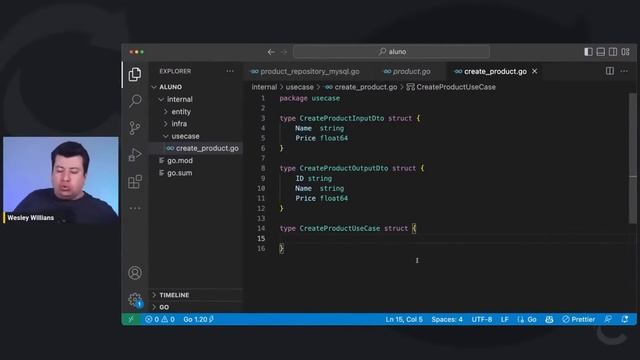640x360 pixels.
Task: Click the feedback icon in status bar
Action: (x=608, y=319)
